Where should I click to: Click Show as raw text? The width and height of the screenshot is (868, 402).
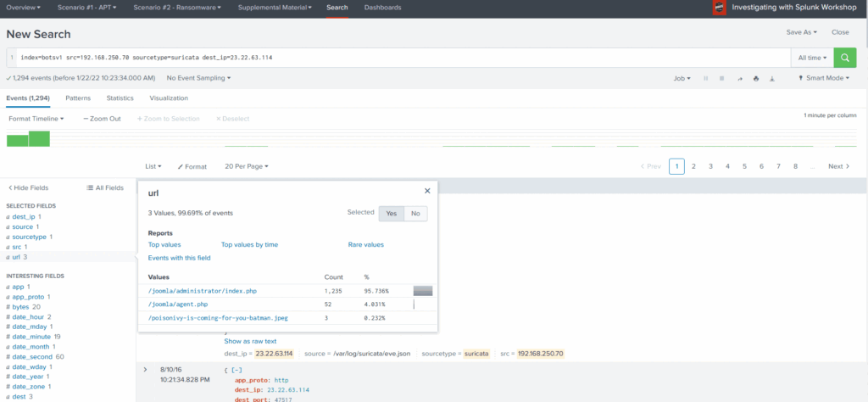pyautogui.click(x=250, y=341)
